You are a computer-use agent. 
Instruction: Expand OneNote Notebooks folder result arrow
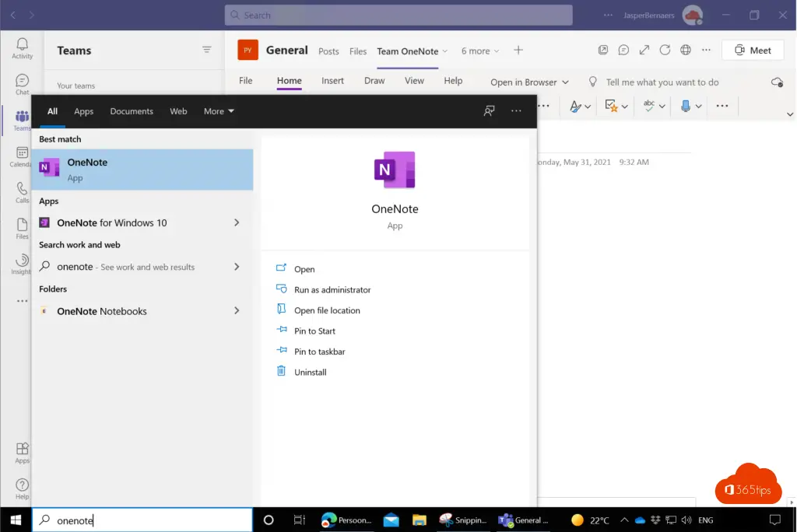237,310
